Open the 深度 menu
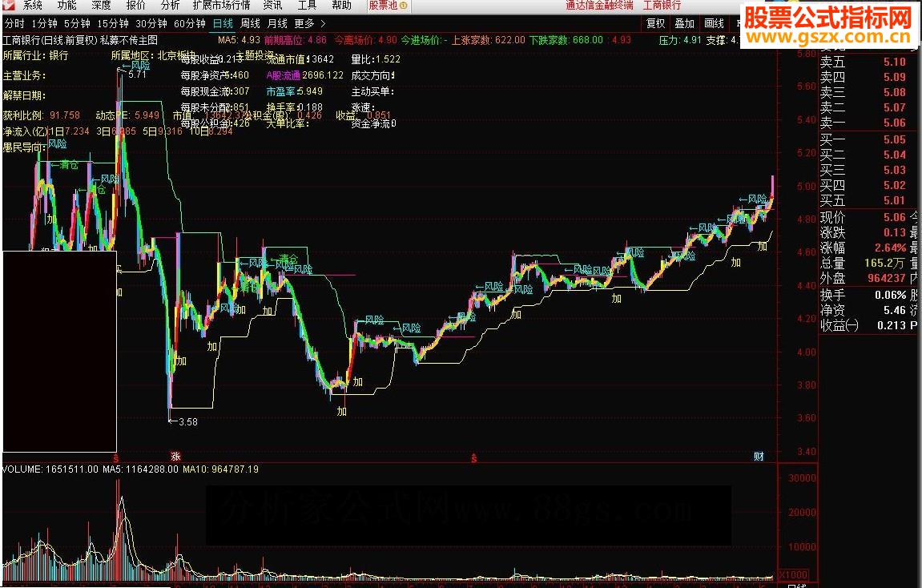 pos(101,6)
